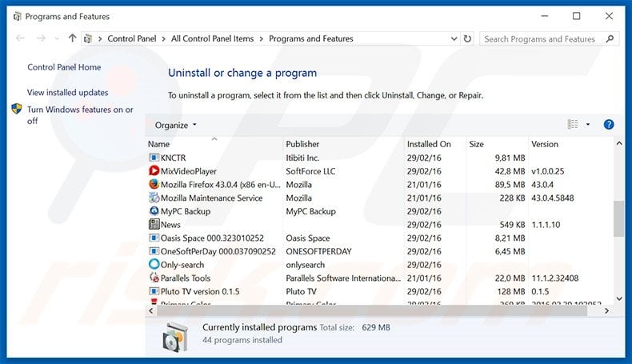
Task: Click the change view icon
Action: tap(573, 125)
